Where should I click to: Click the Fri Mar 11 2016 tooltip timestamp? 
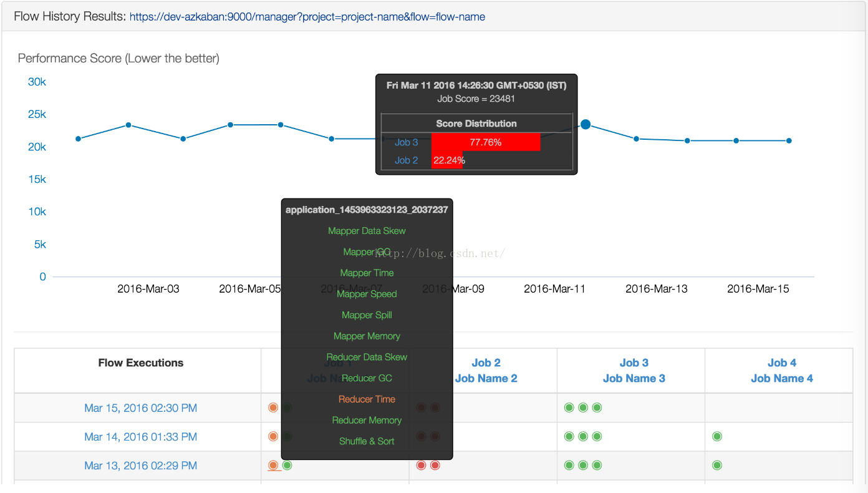(476, 85)
